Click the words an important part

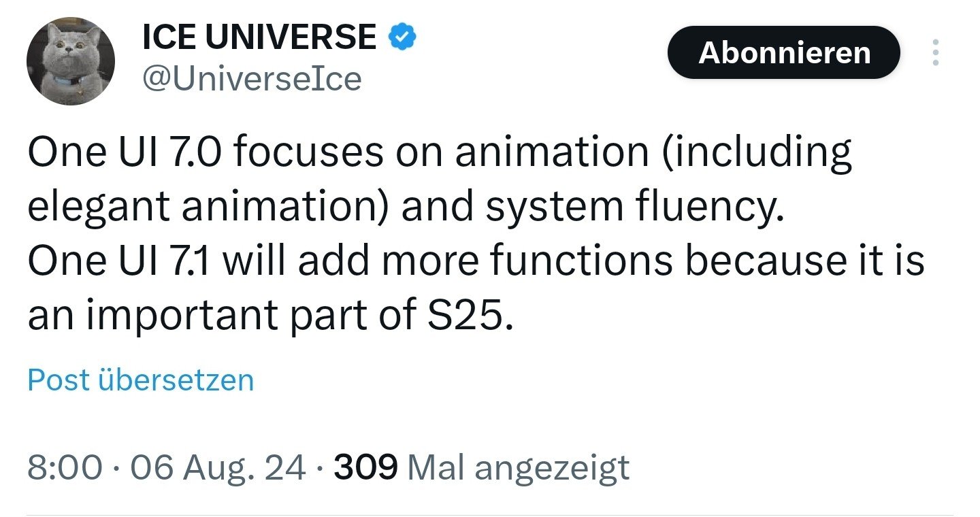[191, 316]
